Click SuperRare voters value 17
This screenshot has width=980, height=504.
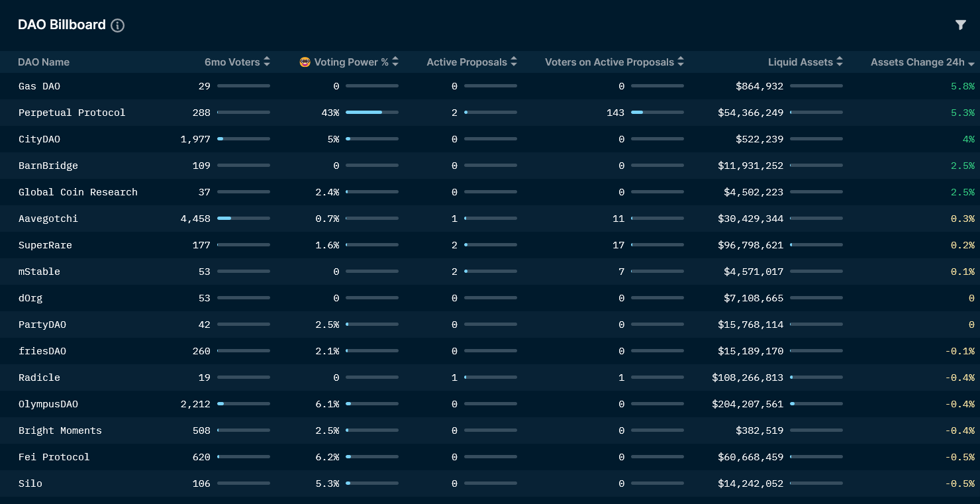[x=618, y=245]
